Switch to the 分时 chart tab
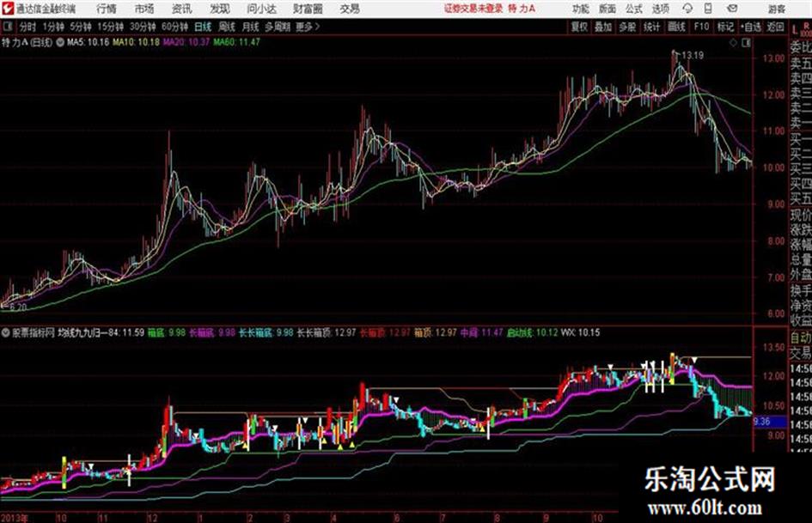This screenshot has width=812, height=523. (28, 27)
